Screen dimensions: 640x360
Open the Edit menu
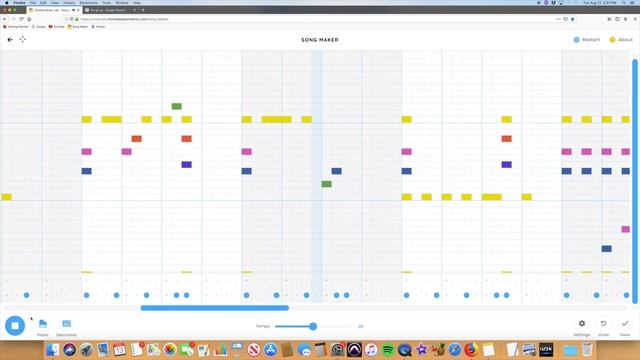point(43,2)
